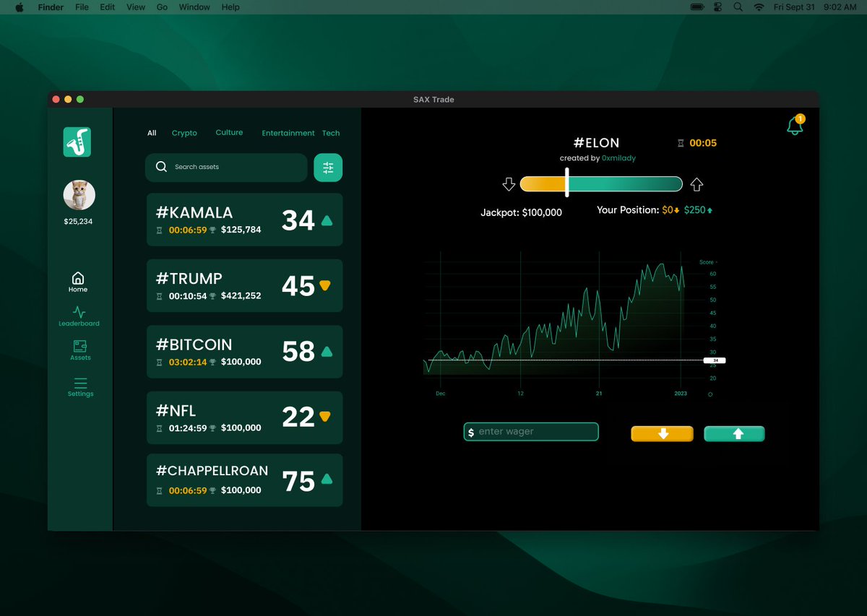Click the SAX saxophone logo icon

click(77, 142)
